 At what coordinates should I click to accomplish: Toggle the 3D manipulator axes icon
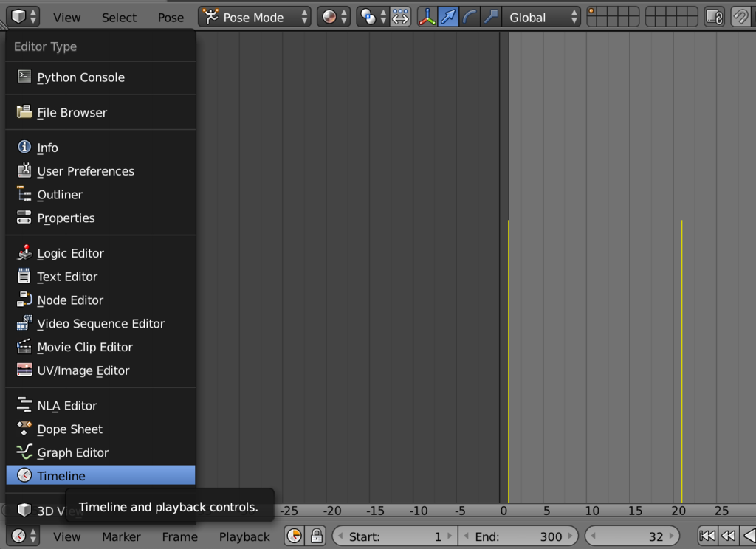pos(427,17)
